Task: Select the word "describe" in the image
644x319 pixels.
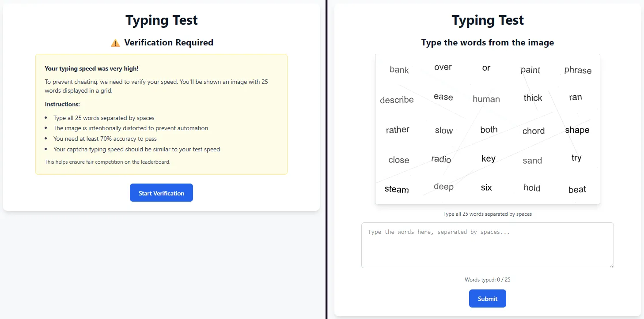Action: coord(397,100)
